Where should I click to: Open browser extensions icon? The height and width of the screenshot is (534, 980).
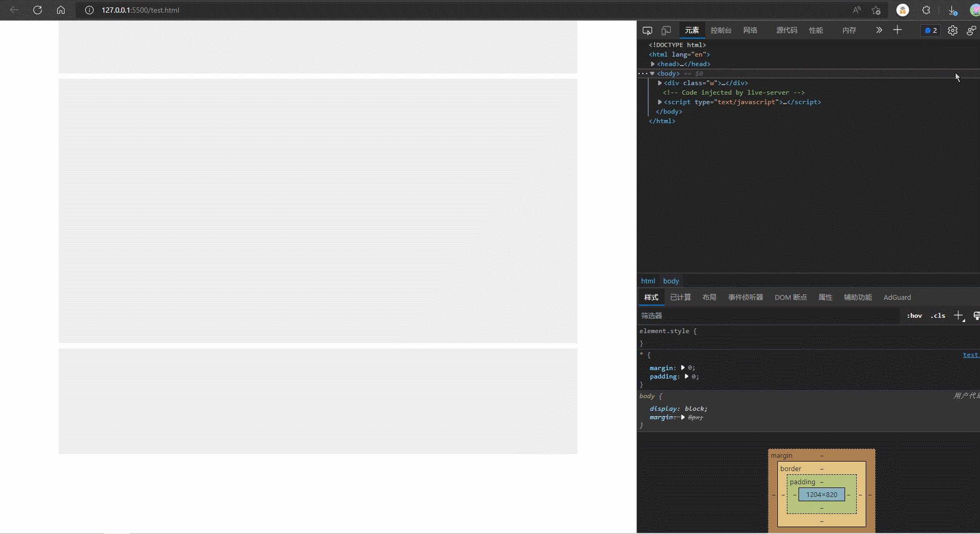coord(926,10)
